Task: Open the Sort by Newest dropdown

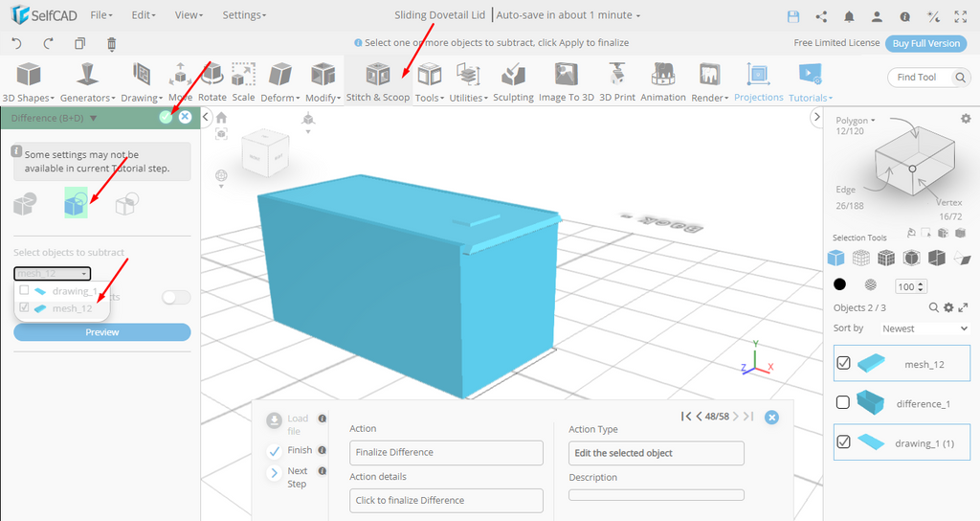Action: 924,328
